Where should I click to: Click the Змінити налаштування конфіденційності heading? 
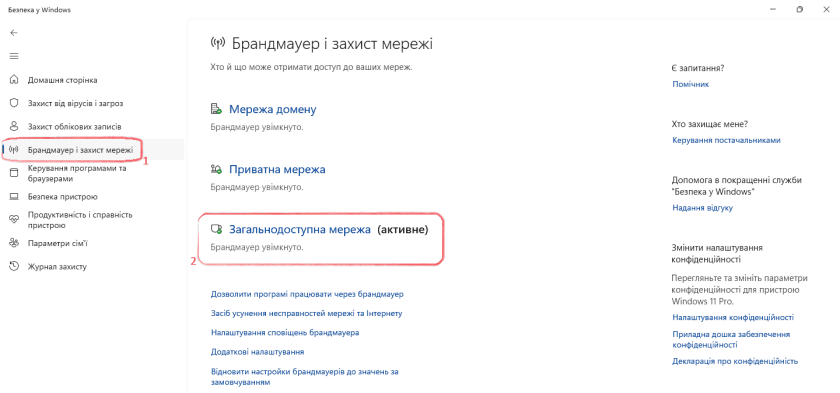tap(717, 253)
